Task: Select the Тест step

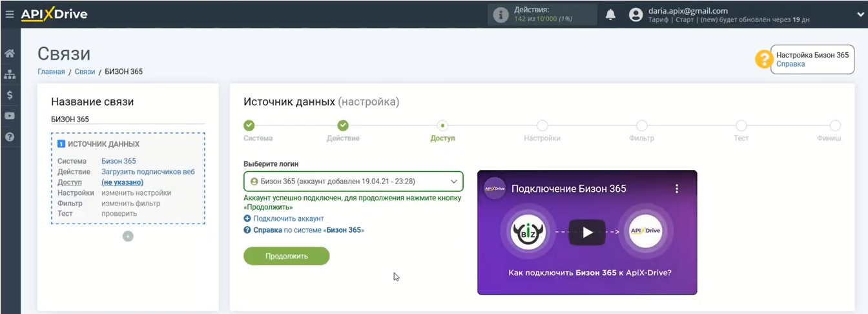Action: tap(741, 125)
